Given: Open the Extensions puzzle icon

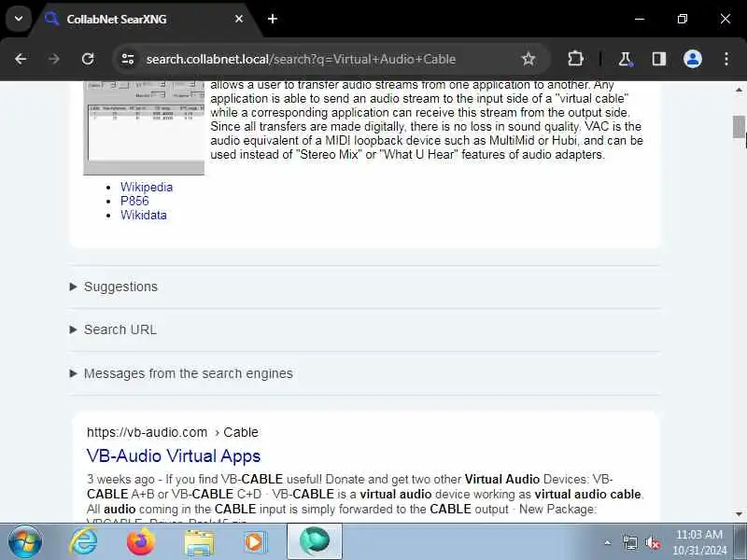Looking at the screenshot, I should coord(575,59).
